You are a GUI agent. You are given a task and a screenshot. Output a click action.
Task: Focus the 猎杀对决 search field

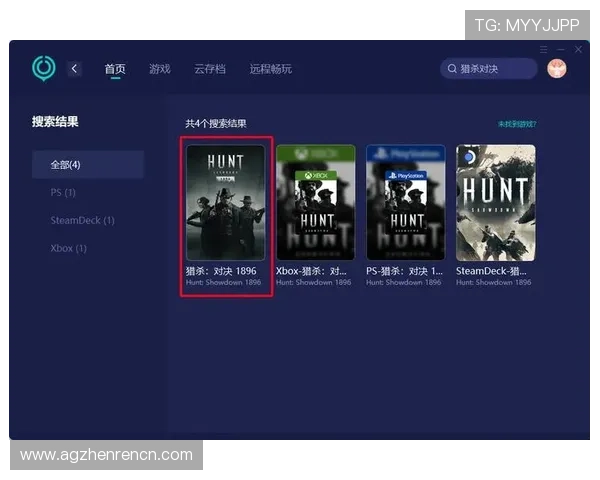pos(489,69)
